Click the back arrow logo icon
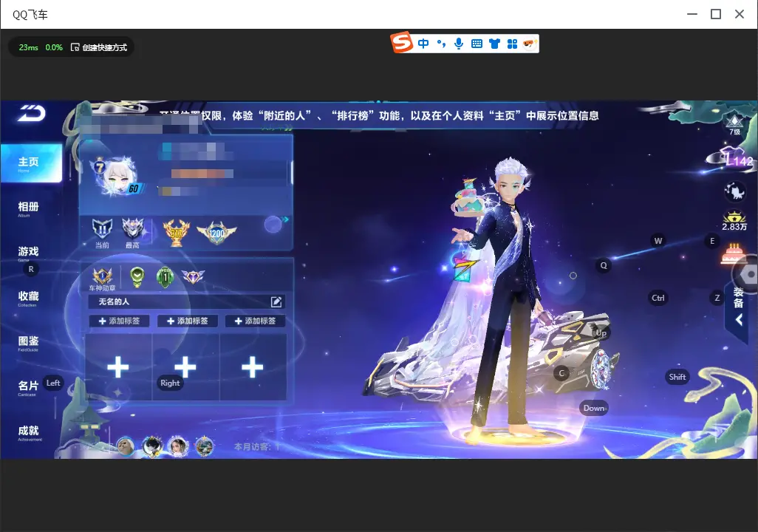This screenshot has height=532, width=758. [32, 113]
